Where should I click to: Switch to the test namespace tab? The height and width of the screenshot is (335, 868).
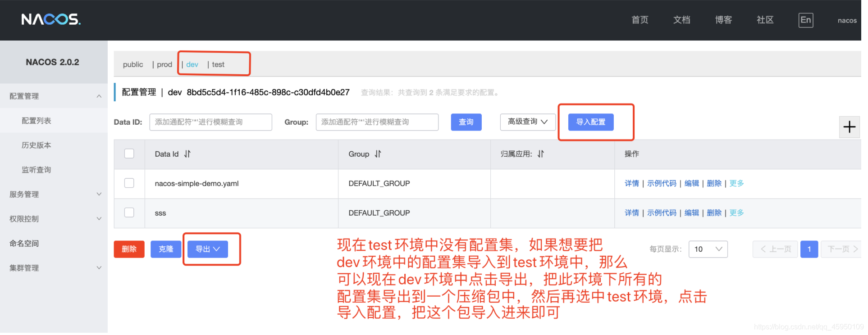(x=218, y=64)
